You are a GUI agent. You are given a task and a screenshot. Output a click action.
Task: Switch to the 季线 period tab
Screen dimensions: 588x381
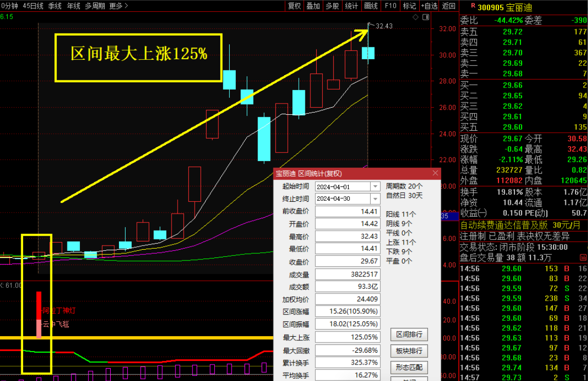55,6
